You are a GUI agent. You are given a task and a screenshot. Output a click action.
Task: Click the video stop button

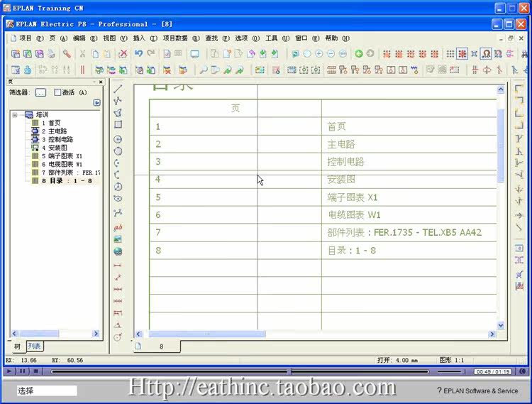pos(35,371)
